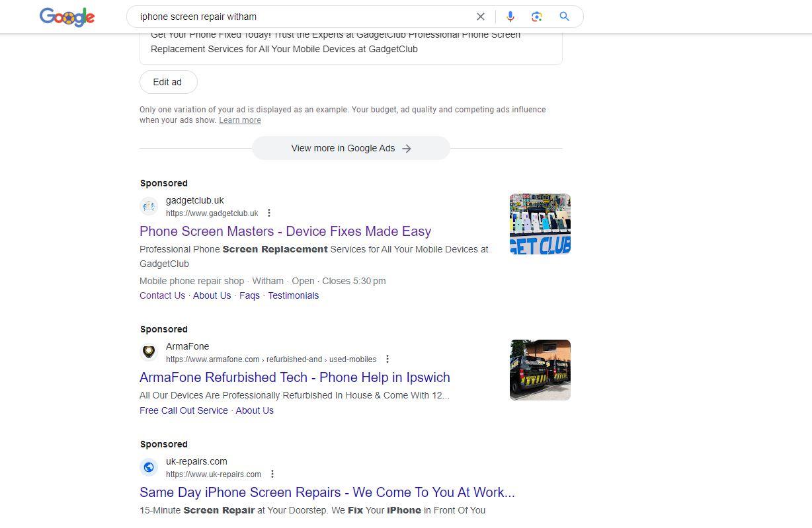Click the https://www.uk-repairs.com URL text
The image size is (812, 528).
click(x=214, y=474)
